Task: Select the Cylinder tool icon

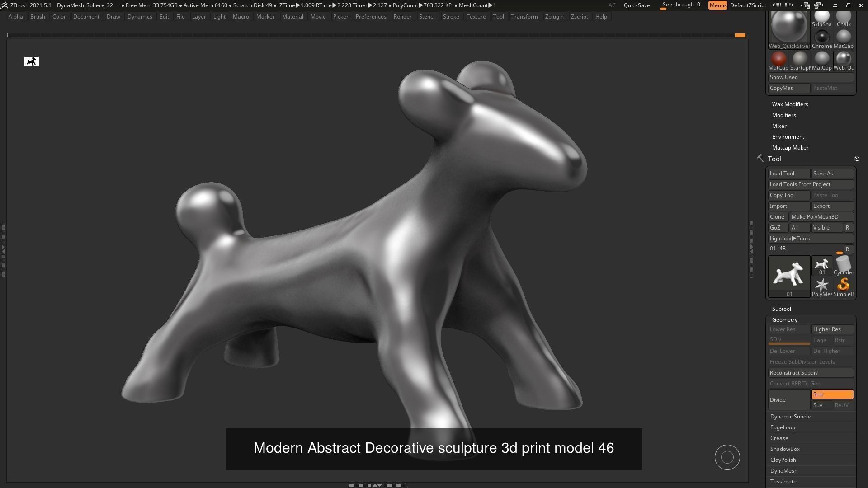Action: click(843, 266)
